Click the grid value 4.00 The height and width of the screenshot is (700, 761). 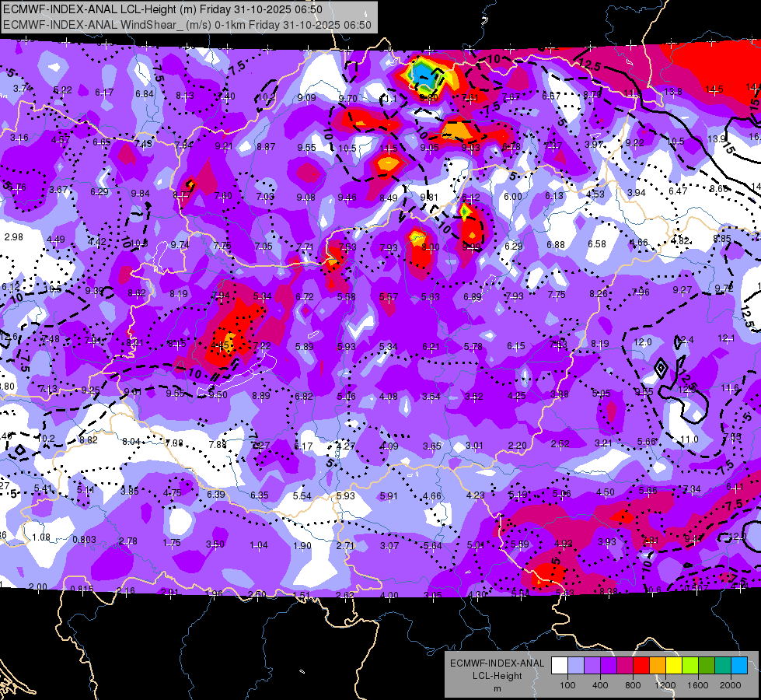point(389,595)
